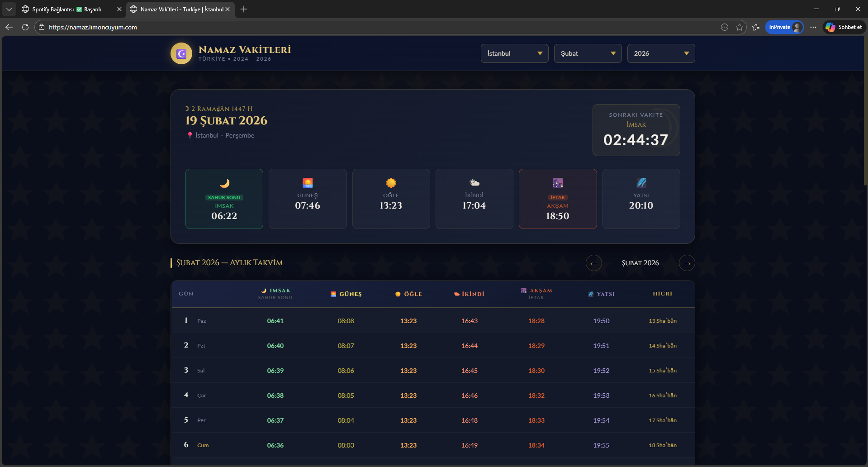The width and height of the screenshot is (868, 467).
Task: Click the crescent moon site logo
Action: click(181, 54)
